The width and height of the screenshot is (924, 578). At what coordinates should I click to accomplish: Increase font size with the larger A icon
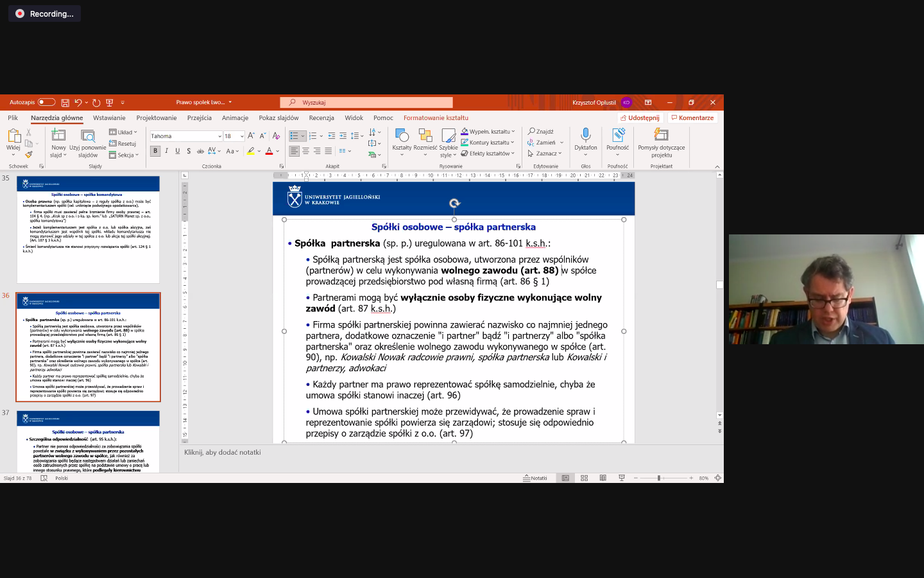pos(251,136)
